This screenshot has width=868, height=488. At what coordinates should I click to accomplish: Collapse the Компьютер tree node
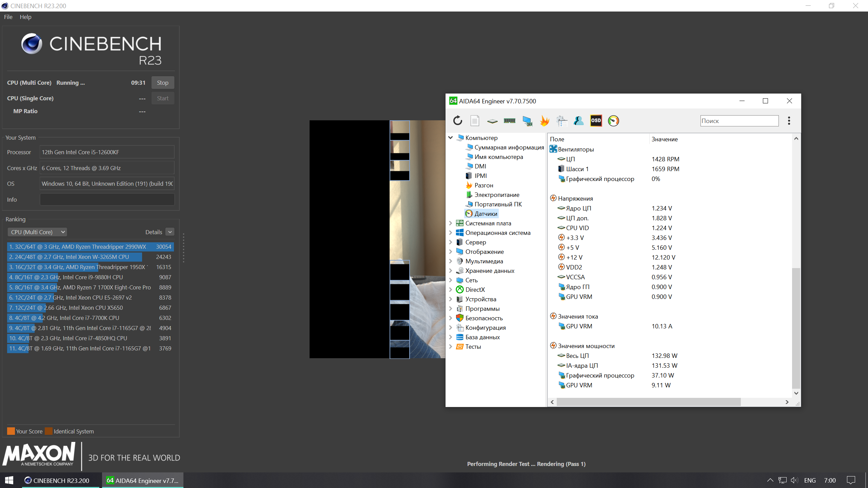[x=451, y=138]
